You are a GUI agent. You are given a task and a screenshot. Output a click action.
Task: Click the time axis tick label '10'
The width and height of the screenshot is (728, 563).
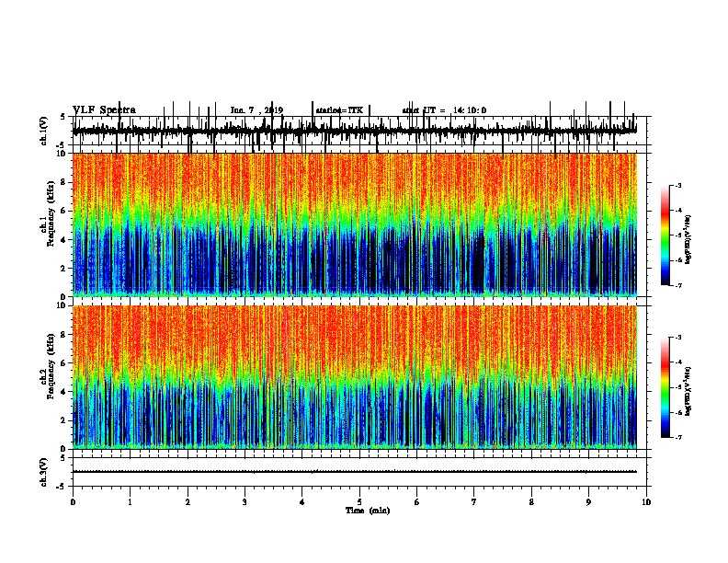[646, 502]
